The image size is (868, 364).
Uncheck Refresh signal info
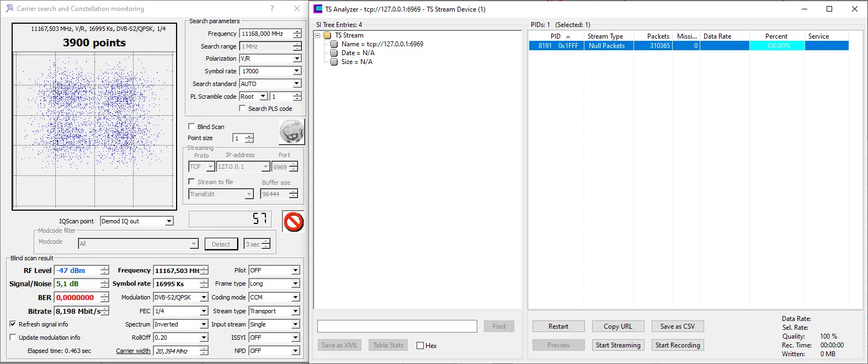(13, 324)
